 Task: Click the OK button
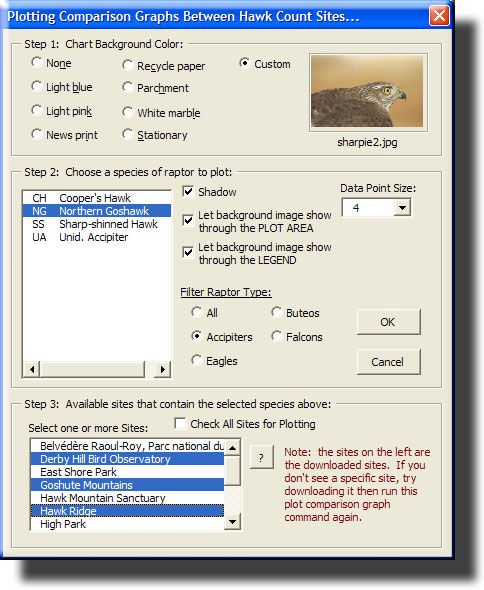click(388, 322)
